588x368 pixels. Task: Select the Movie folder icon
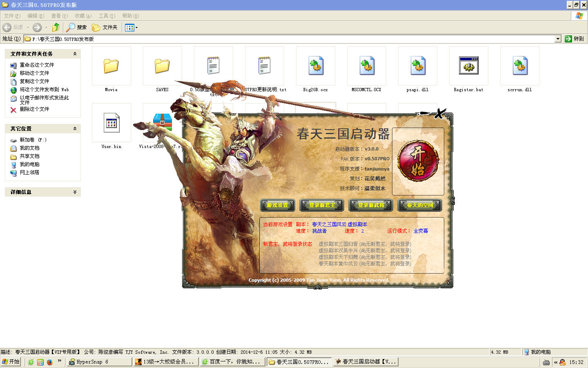click(111, 66)
